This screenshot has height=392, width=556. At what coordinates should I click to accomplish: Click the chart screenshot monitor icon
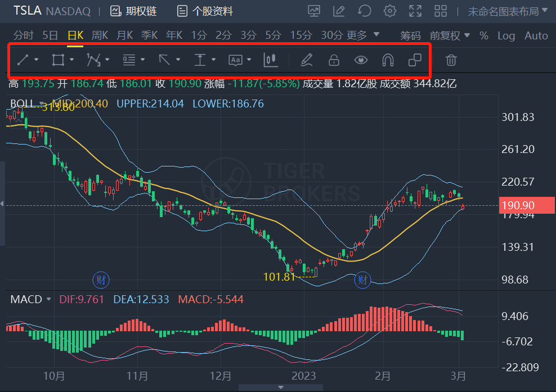314,11
